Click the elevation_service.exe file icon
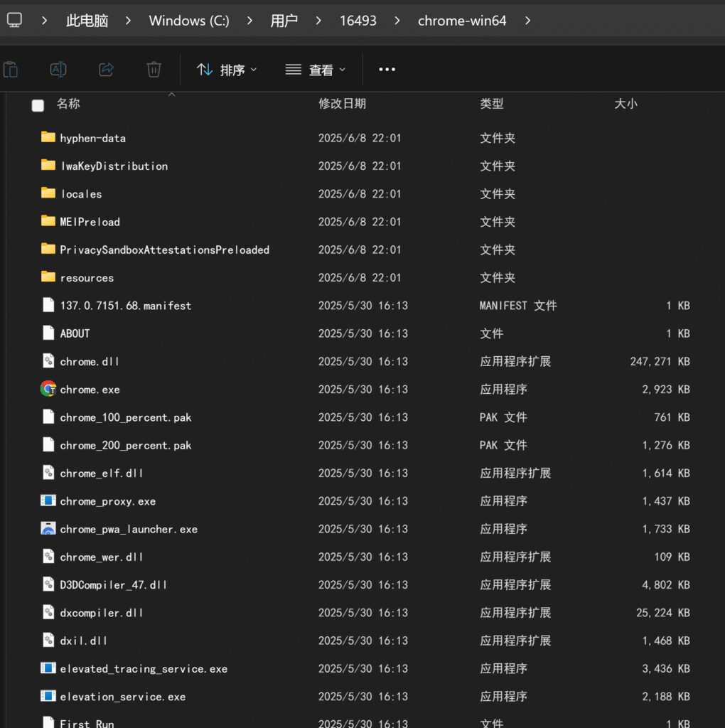This screenshot has width=725, height=728. click(48, 696)
